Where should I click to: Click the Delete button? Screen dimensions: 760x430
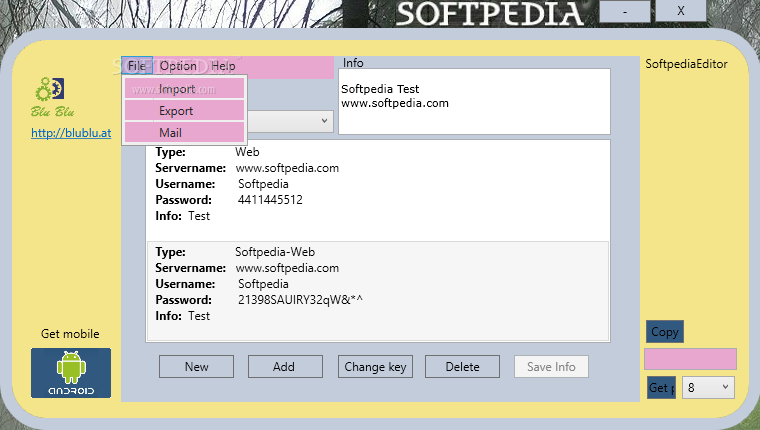coord(462,366)
